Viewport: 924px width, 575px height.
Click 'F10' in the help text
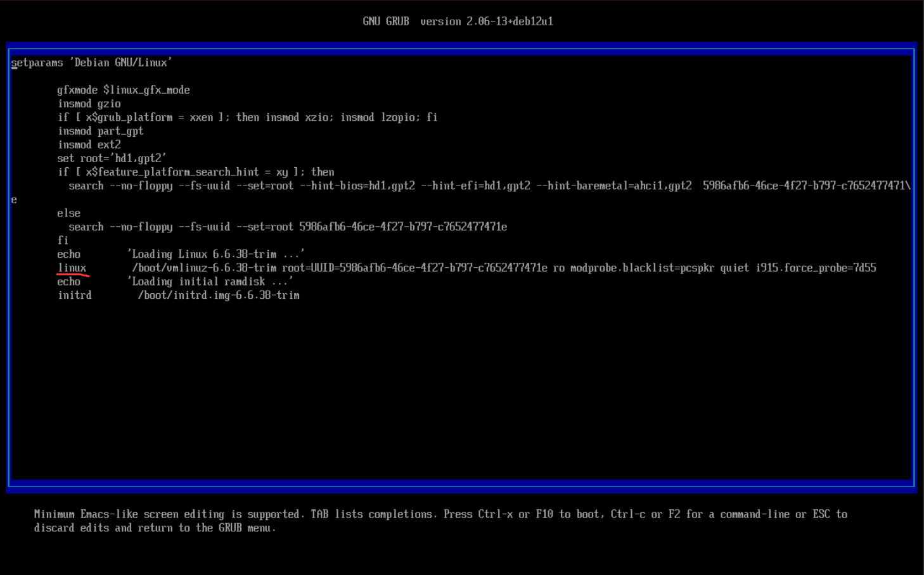[x=544, y=514]
